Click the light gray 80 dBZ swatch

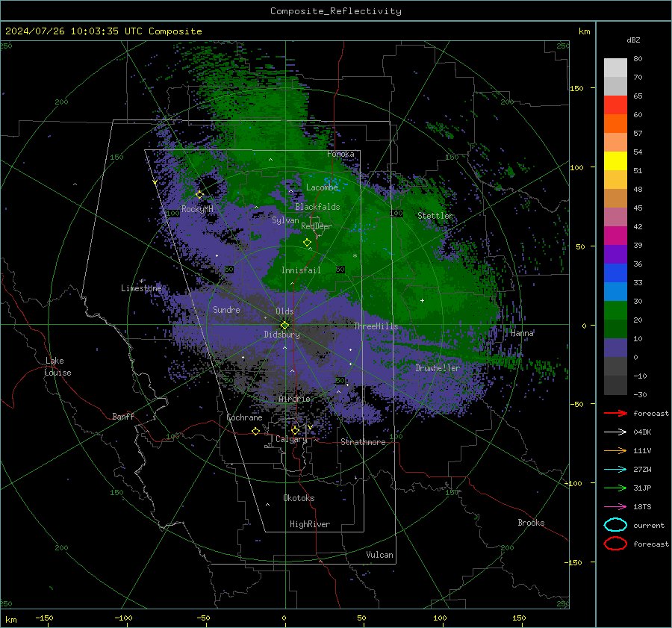tap(615, 68)
